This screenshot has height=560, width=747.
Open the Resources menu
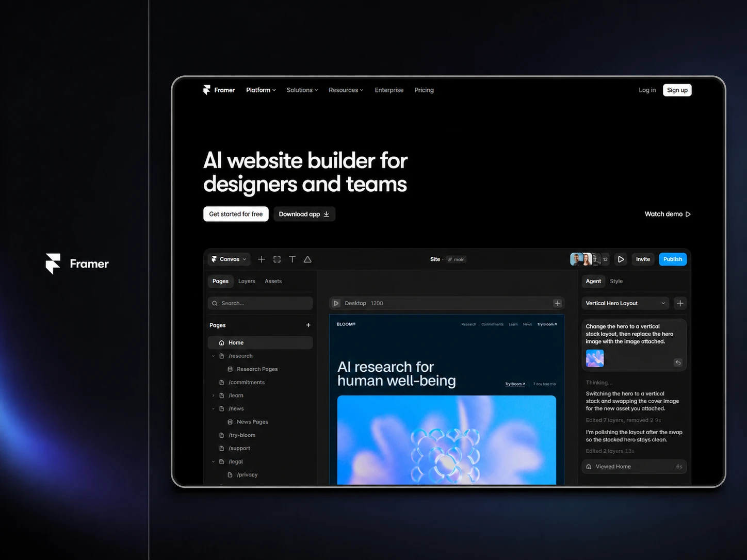(x=346, y=90)
